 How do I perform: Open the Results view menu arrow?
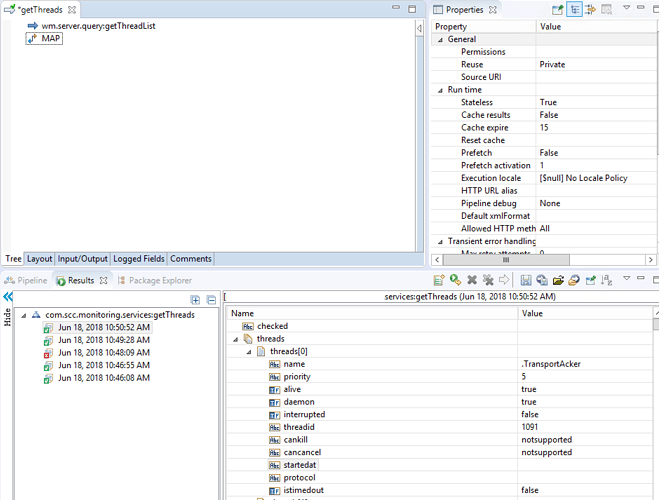[x=626, y=278]
